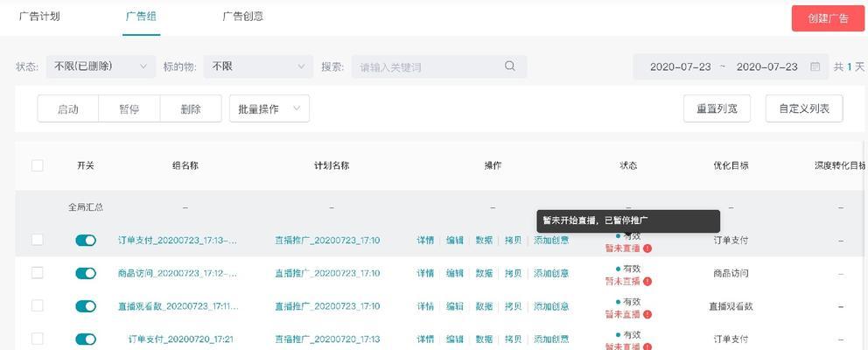Screen dimensions: 868x350
Task: Click 添加创意 in 商品访问 row
Action: pos(551,273)
